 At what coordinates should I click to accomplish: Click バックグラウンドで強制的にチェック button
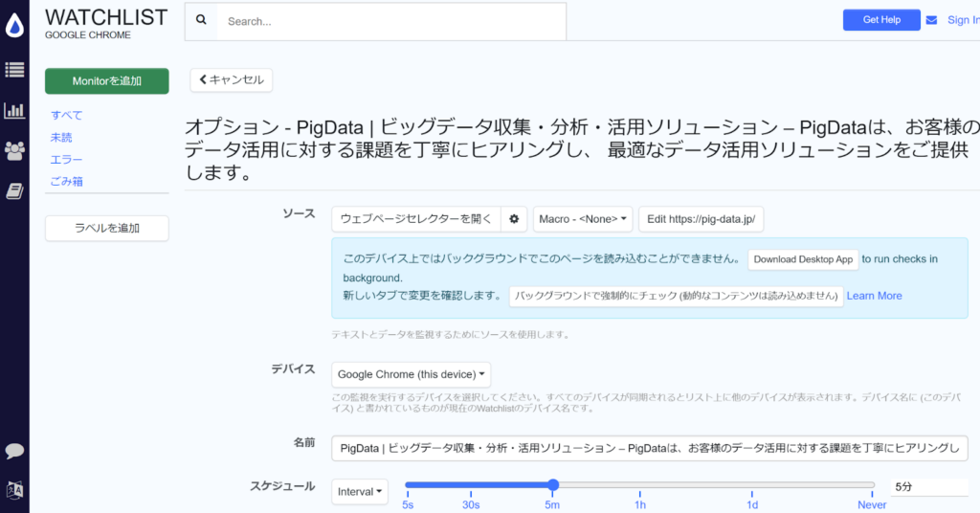click(x=677, y=296)
